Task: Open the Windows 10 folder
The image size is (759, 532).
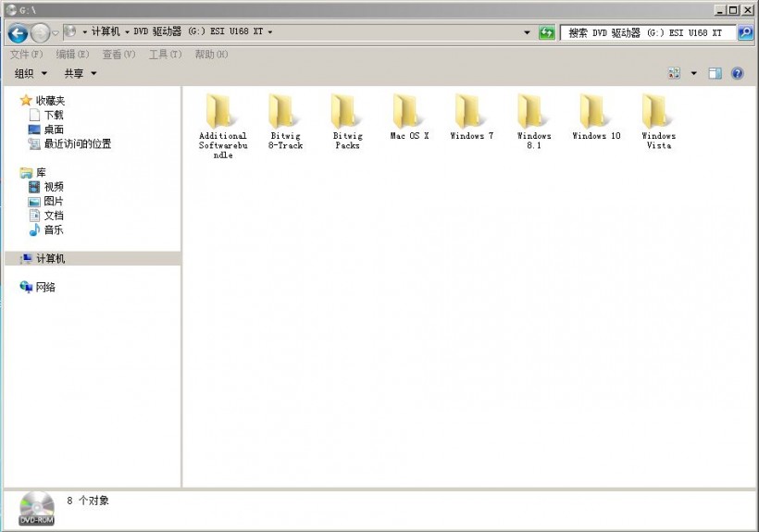Action: pyautogui.click(x=596, y=113)
